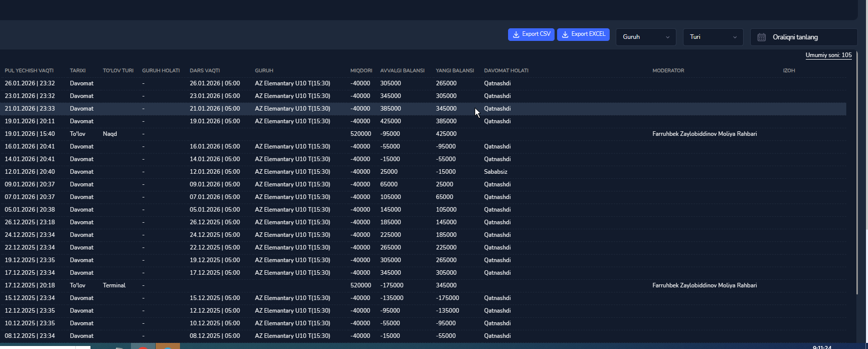Select the 26.01.2026 | 23:32 row timestamp
The image size is (868, 349).
click(x=30, y=83)
